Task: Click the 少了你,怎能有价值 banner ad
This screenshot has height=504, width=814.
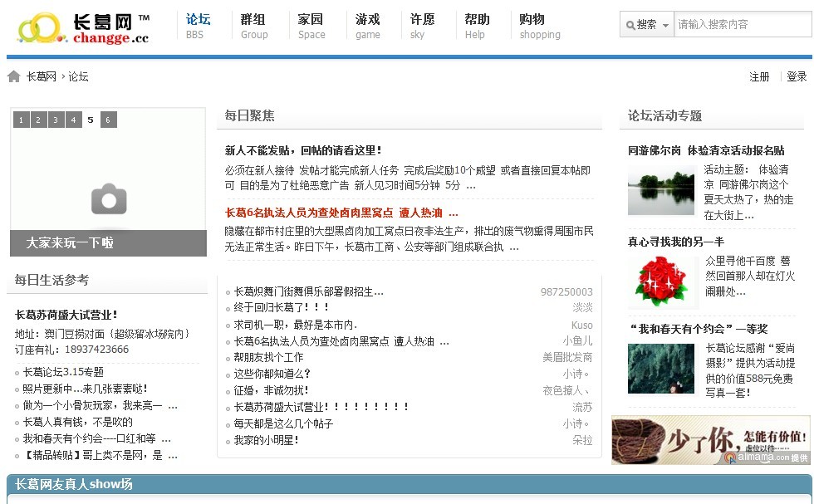Action: click(711, 439)
